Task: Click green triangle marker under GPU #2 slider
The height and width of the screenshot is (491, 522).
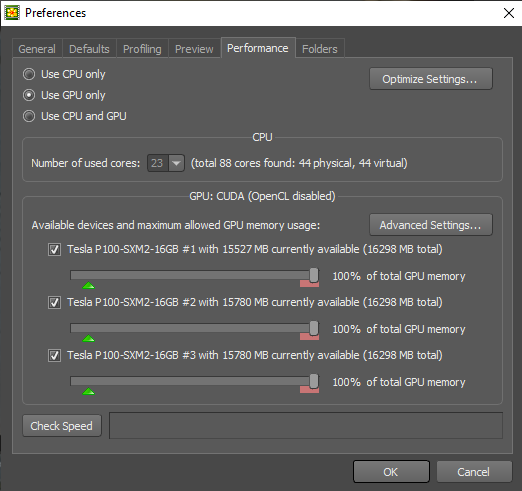Action: (x=89, y=338)
